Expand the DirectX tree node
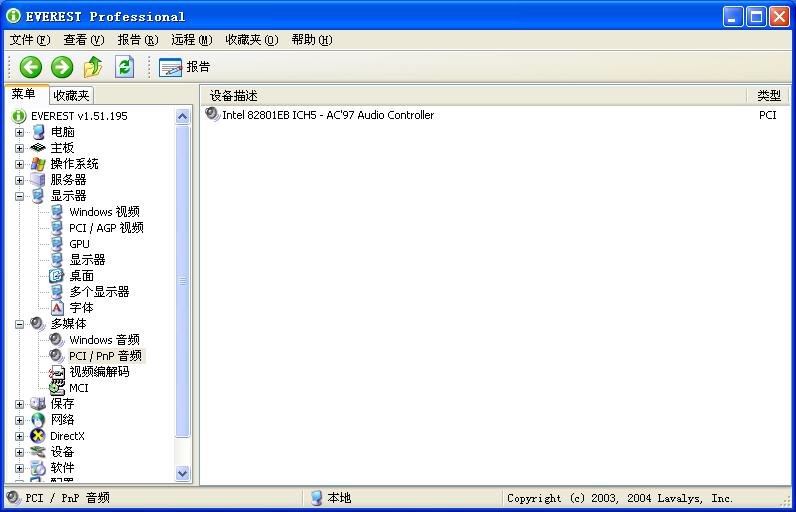Image resolution: width=796 pixels, height=512 pixels. [19, 436]
